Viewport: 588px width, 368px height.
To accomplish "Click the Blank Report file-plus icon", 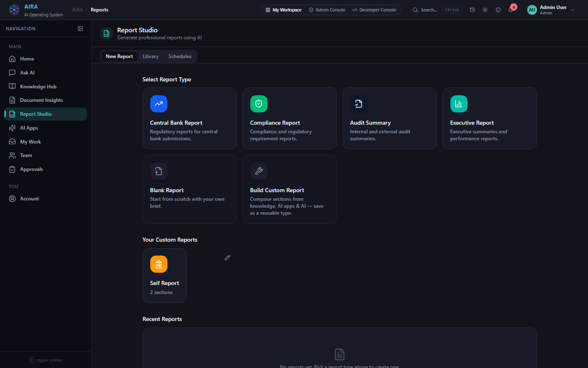I will click(159, 171).
